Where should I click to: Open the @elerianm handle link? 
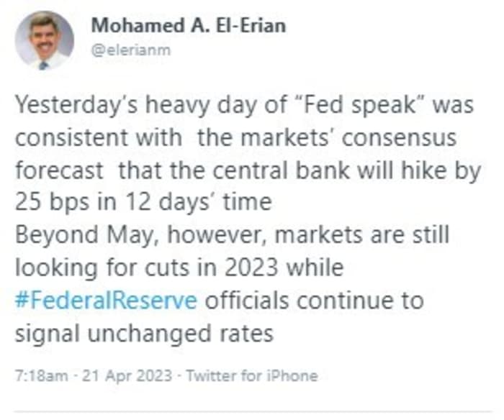click(x=131, y=50)
